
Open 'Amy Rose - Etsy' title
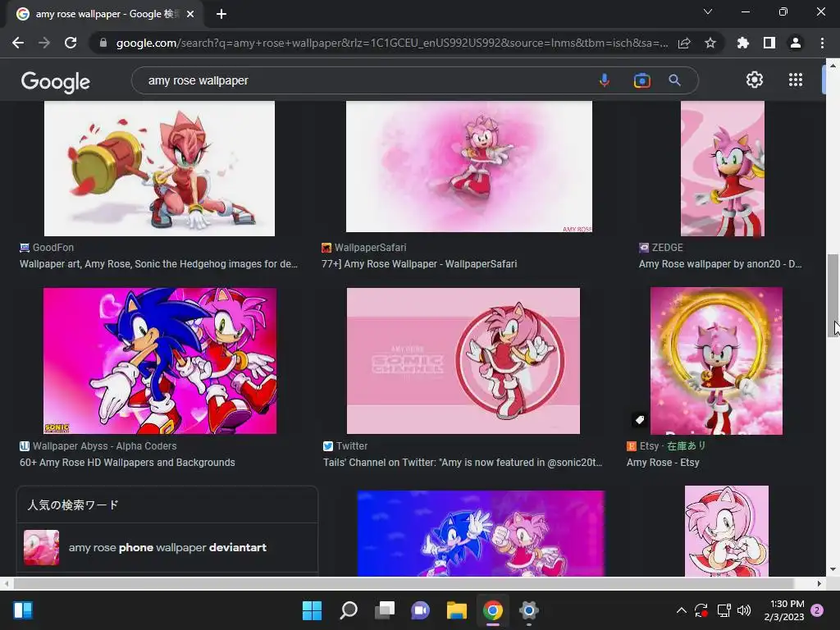pyautogui.click(x=663, y=463)
